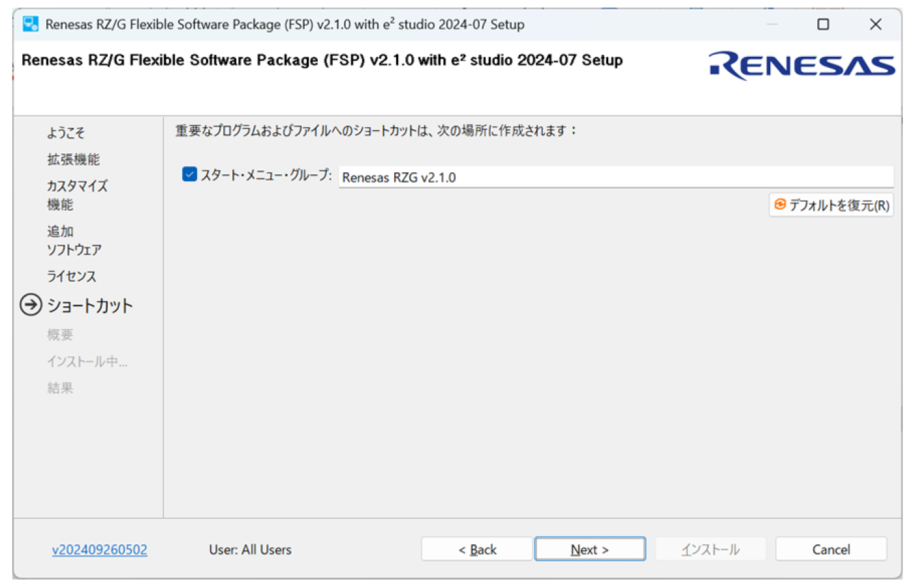The width and height of the screenshot is (915, 588).
Task: Proceed with the Next > button
Action: point(590,549)
